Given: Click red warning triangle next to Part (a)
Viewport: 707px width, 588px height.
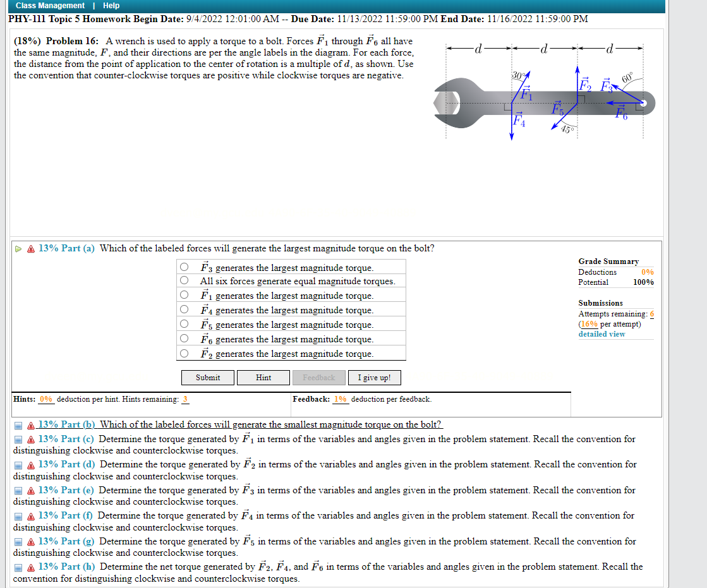Looking at the screenshot, I should coord(31,249).
